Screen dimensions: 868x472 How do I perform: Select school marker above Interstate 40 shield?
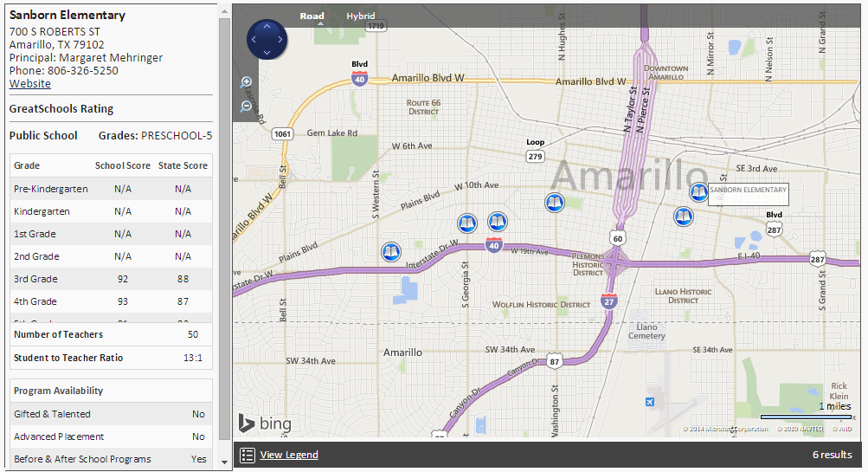coord(497,223)
